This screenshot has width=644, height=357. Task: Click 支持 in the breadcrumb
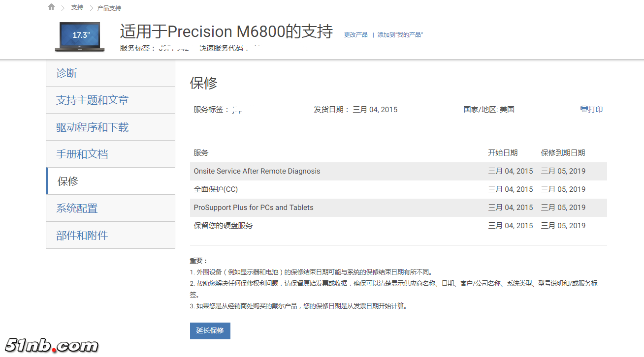click(x=77, y=8)
